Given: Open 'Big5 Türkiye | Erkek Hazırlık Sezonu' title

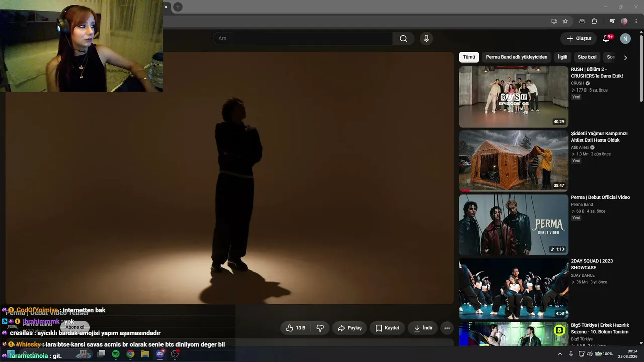Looking at the screenshot, I should point(600,328).
